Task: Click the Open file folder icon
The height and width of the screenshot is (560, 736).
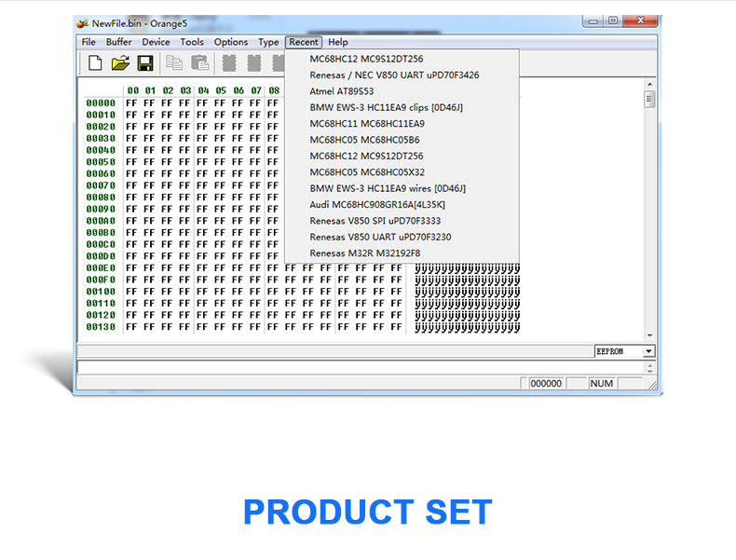Action: (x=120, y=63)
